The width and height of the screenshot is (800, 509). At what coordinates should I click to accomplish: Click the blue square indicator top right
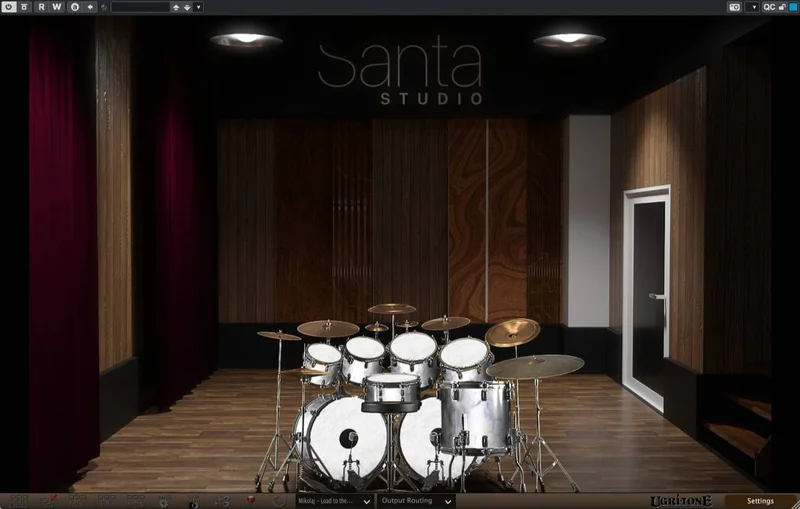pos(793,7)
